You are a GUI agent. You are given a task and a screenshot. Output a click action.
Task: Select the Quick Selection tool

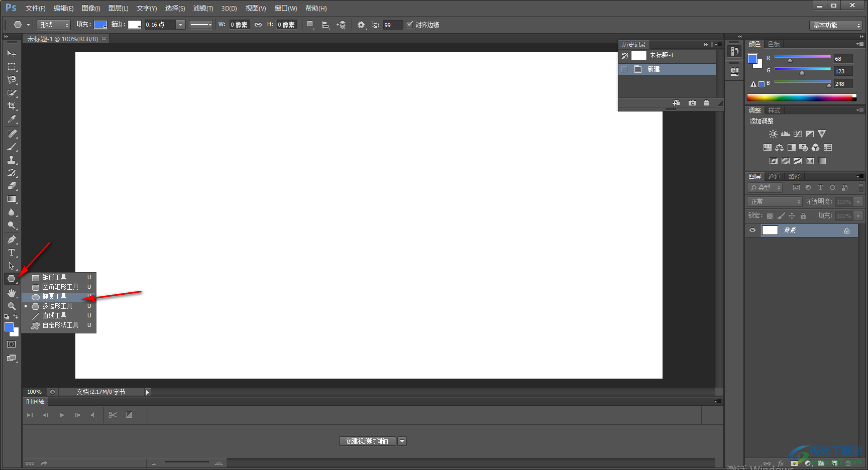pos(11,93)
